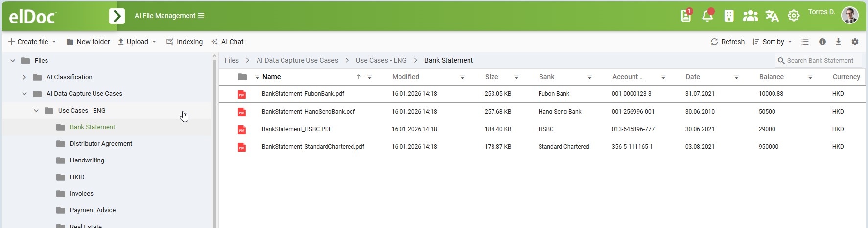868x228 pixels.
Task: Select file BankStatement_StandardChartered.pdf
Action: coord(313,147)
